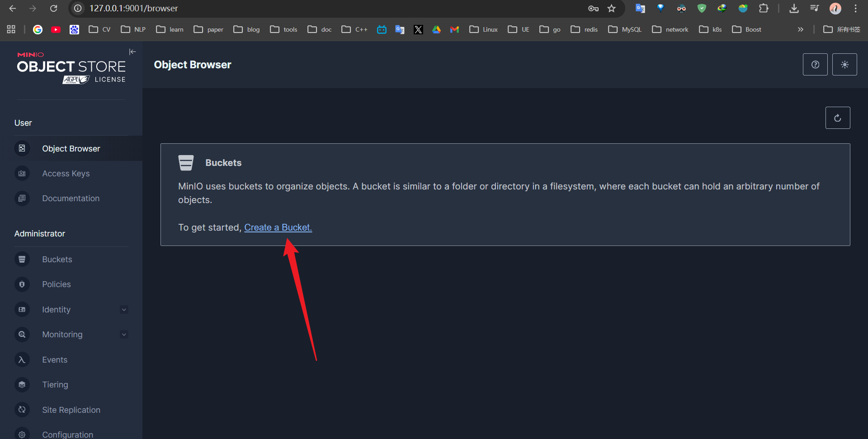Go to Buckets under Administrator
868x439 pixels.
(x=71, y=259)
